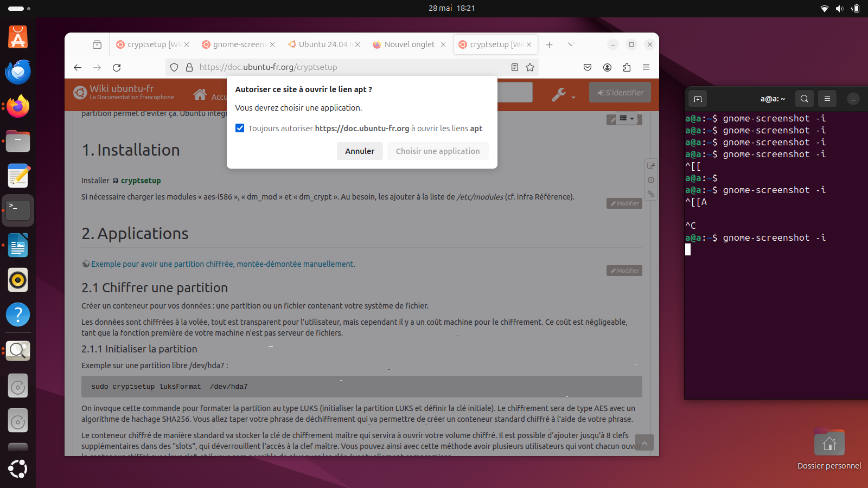The height and width of the screenshot is (488, 868).
Task: Expand the wrench tools dropdown on the wiki
Action: 563,95
